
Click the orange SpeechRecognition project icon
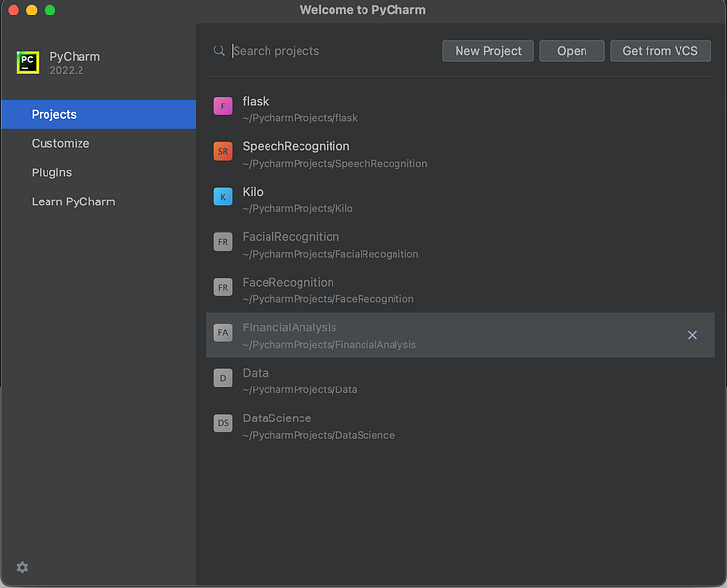coord(223,152)
